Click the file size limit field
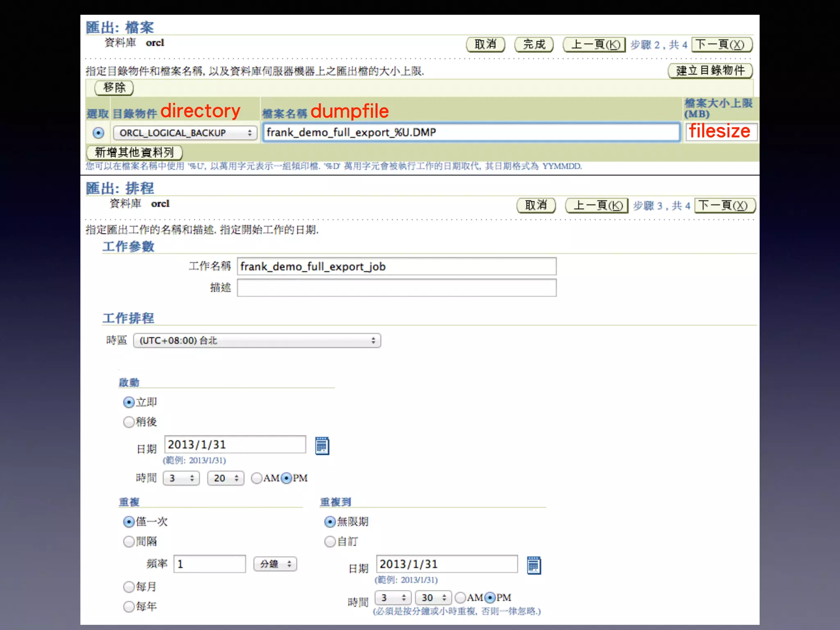Viewport: 840px width, 630px height. point(722,132)
